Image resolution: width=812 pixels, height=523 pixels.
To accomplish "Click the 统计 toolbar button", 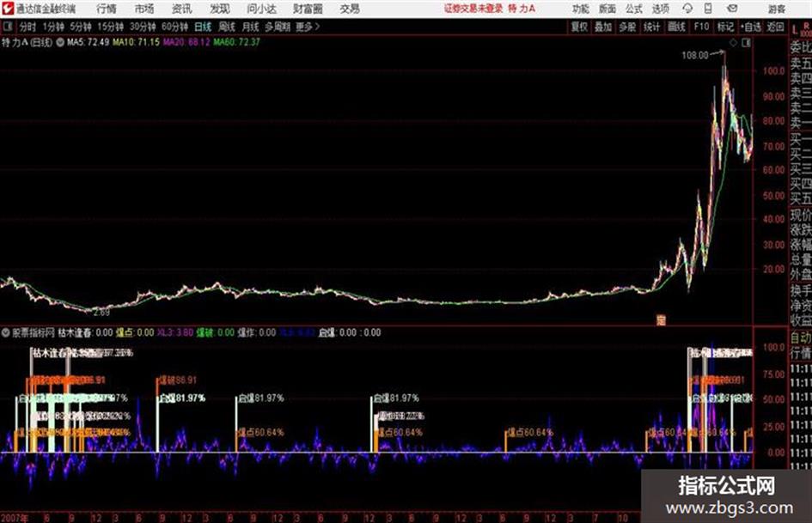I will click(651, 27).
